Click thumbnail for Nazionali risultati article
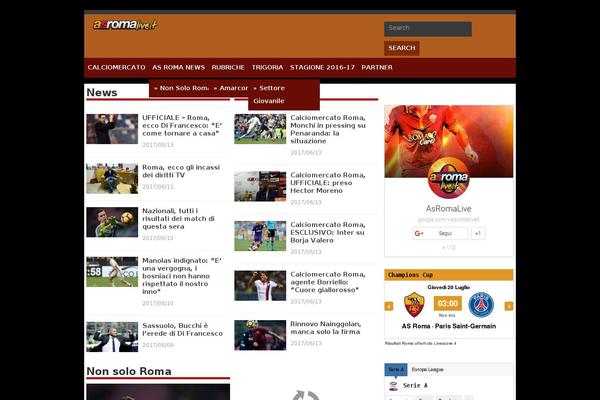Screen dimensions: 600x400 (112, 222)
